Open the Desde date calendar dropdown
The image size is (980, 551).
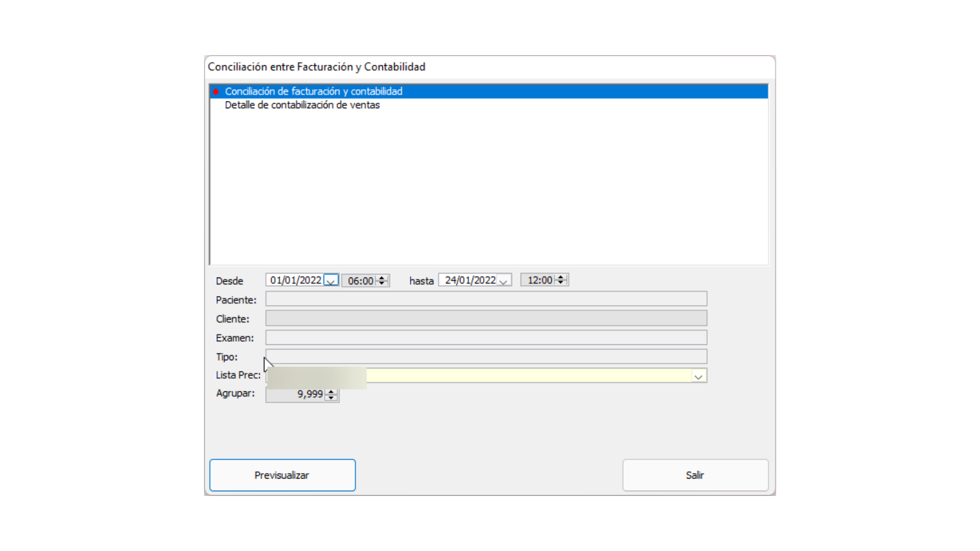[331, 281]
